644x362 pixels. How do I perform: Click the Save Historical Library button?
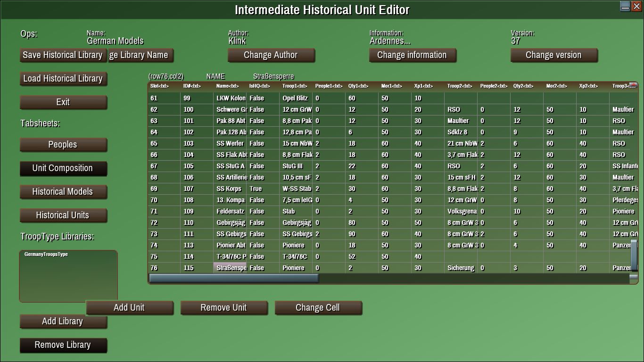tap(63, 55)
